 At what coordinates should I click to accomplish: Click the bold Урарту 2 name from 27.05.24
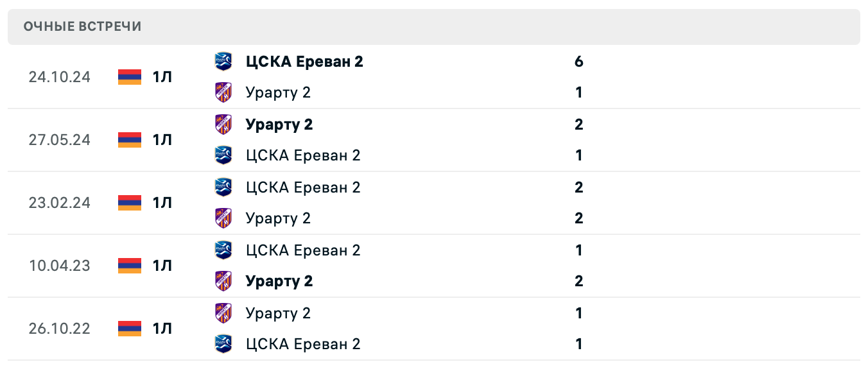coord(279,124)
